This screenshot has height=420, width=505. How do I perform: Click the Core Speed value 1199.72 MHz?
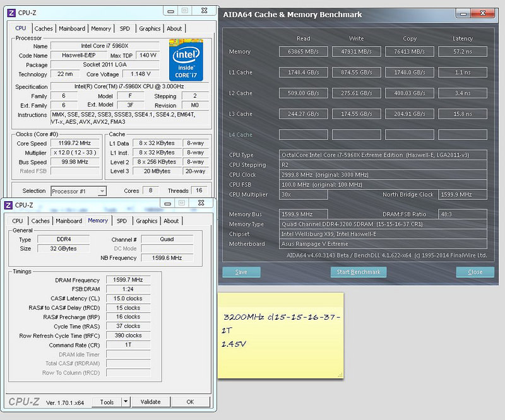click(74, 143)
